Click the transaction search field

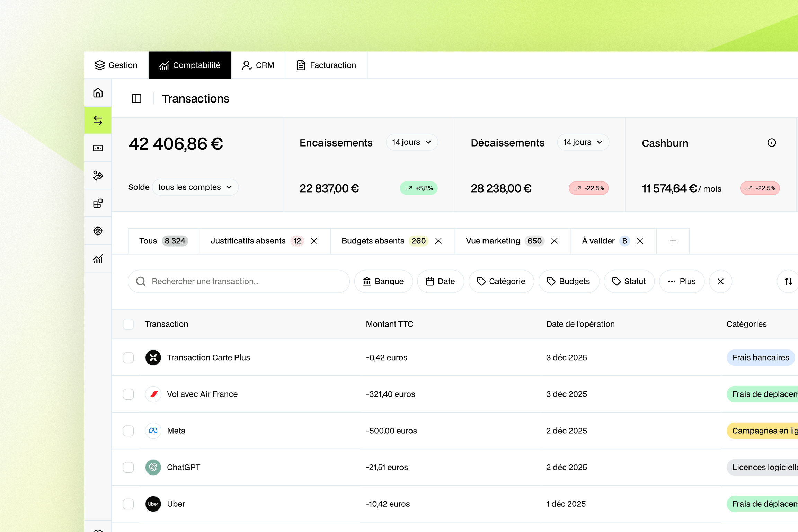click(x=239, y=281)
